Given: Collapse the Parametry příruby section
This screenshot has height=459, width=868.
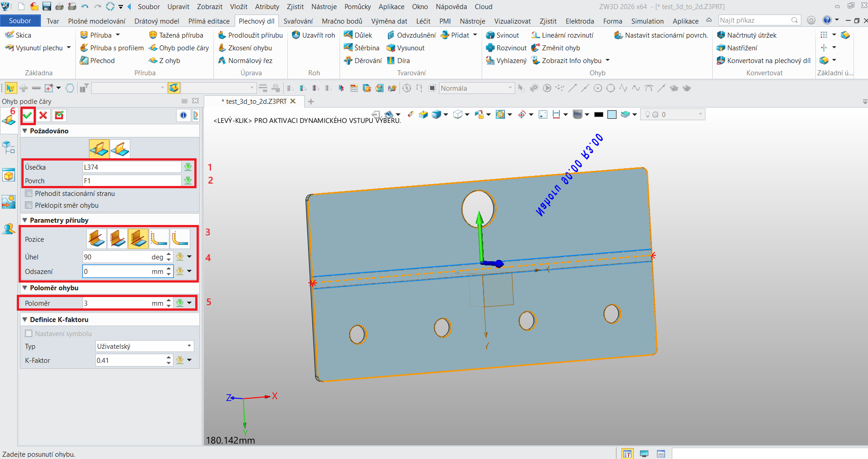Looking at the screenshot, I should pyautogui.click(x=25, y=220).
